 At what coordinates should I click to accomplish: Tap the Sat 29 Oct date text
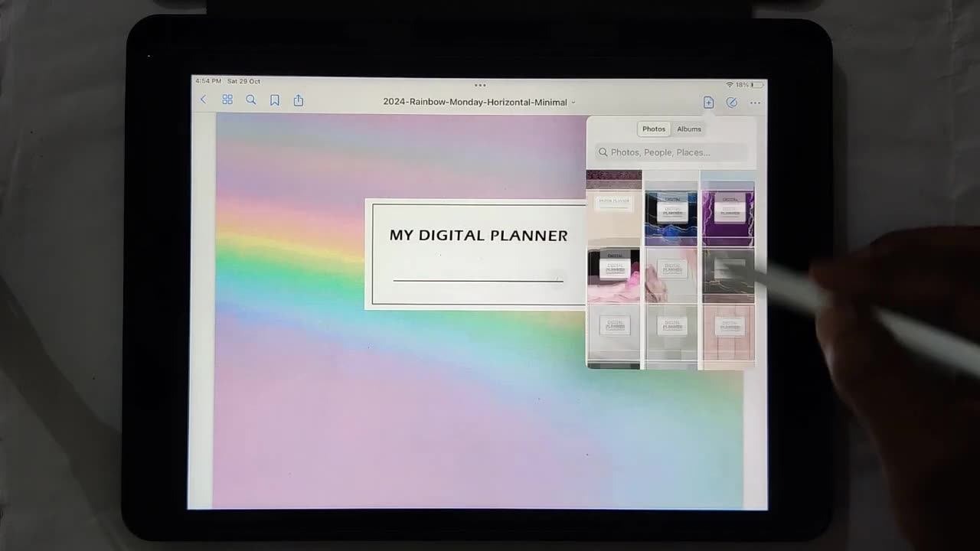click(x=243, y=81)
